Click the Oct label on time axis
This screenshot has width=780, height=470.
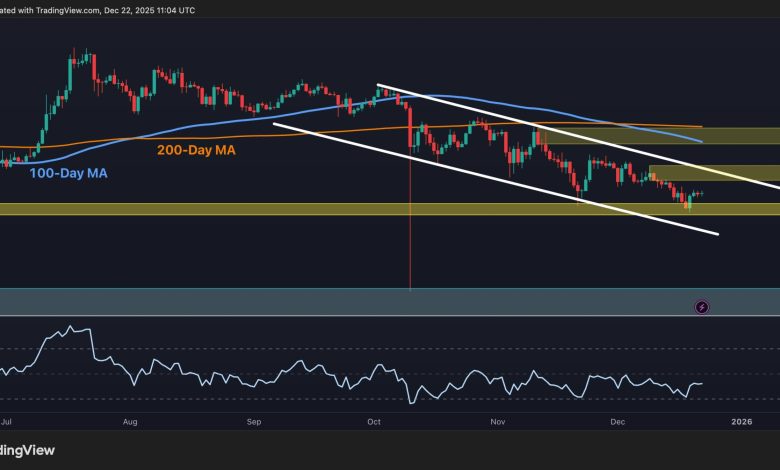(373, 422)
